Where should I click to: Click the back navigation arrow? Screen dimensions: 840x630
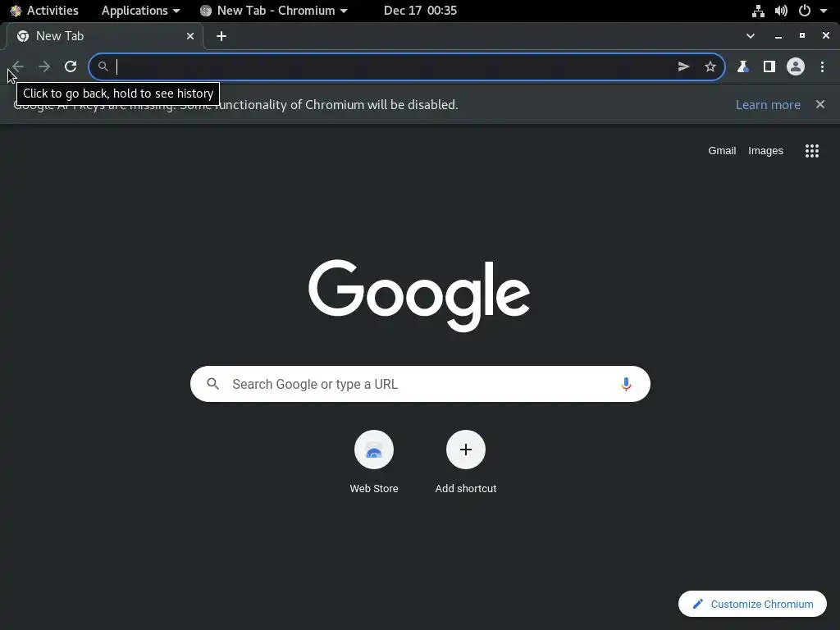(x=18, y=66)
